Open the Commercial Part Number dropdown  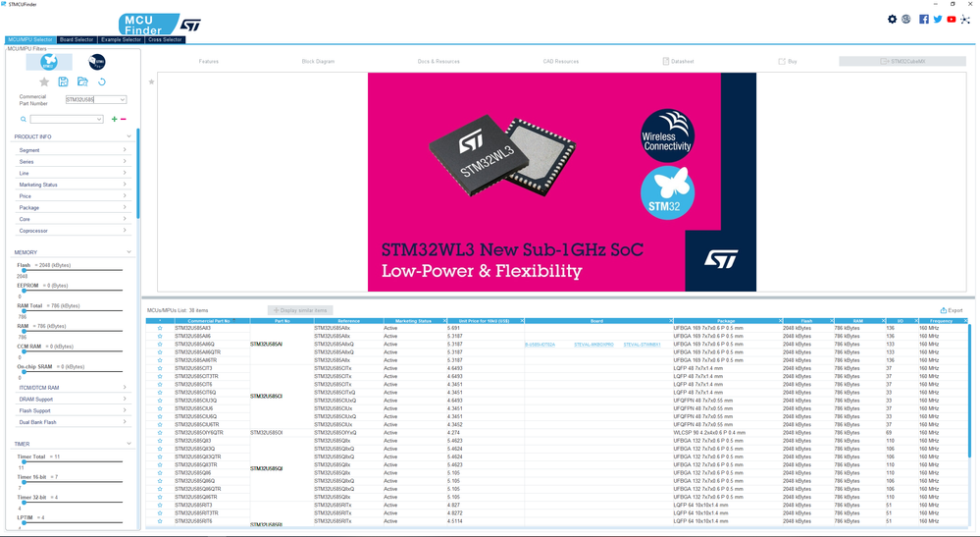click(x=123, y=99)
